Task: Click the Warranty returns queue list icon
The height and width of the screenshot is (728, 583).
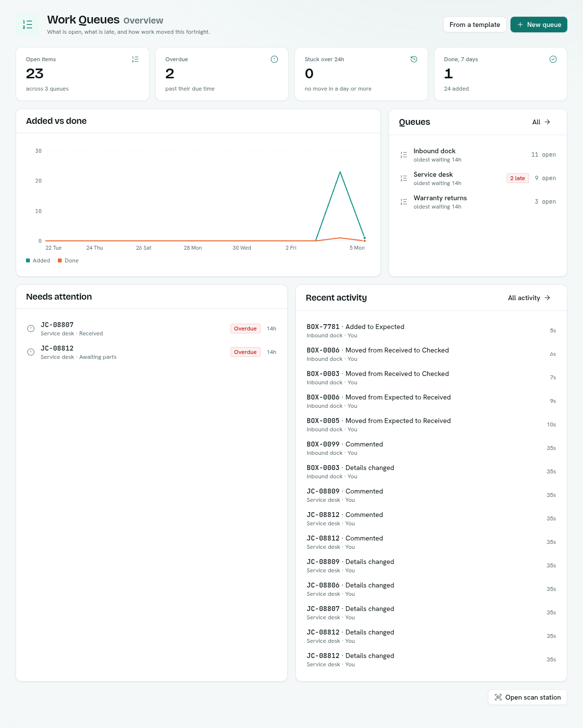Action: coord(404,202)
